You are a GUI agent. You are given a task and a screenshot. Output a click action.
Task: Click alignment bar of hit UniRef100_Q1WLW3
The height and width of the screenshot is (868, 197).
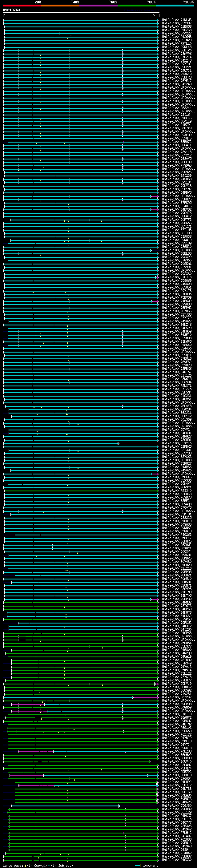(81, 20)
